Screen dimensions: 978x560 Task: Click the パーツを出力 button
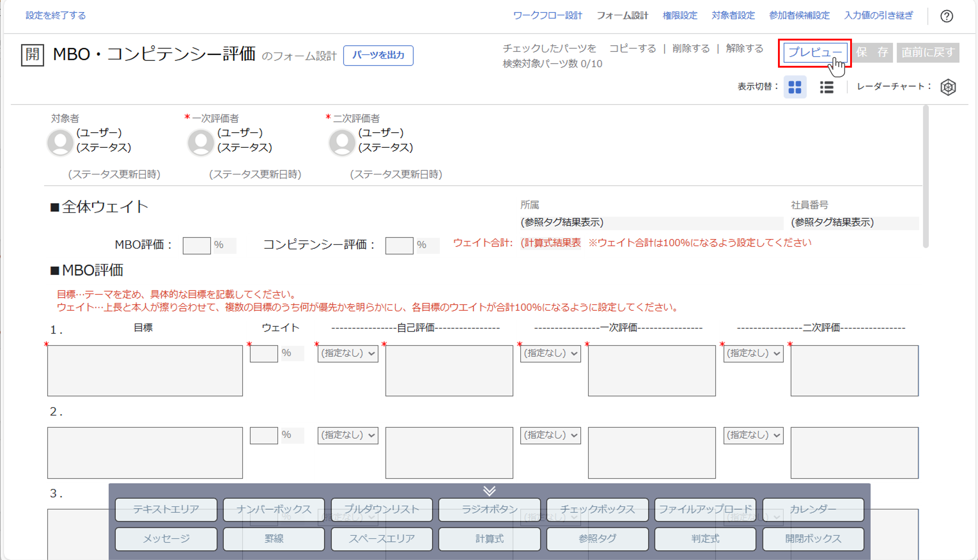(378, 55)
